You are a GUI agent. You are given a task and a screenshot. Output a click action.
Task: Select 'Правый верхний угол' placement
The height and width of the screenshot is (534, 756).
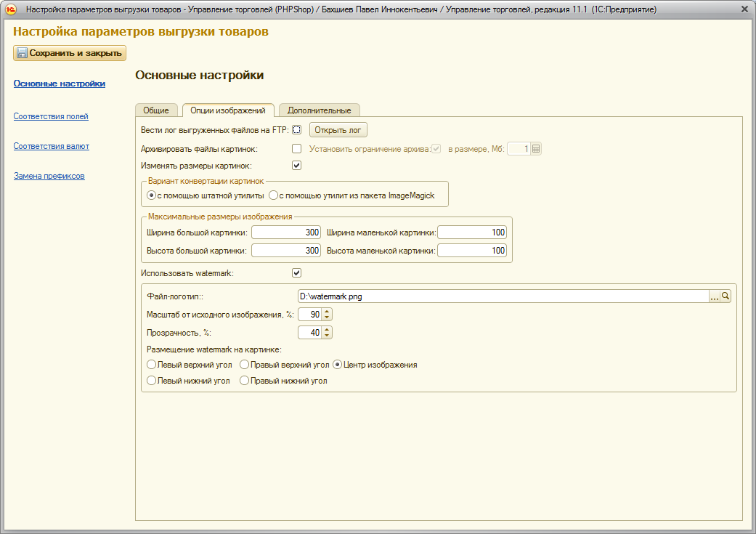pyautogui.click(x=245, y=365)
